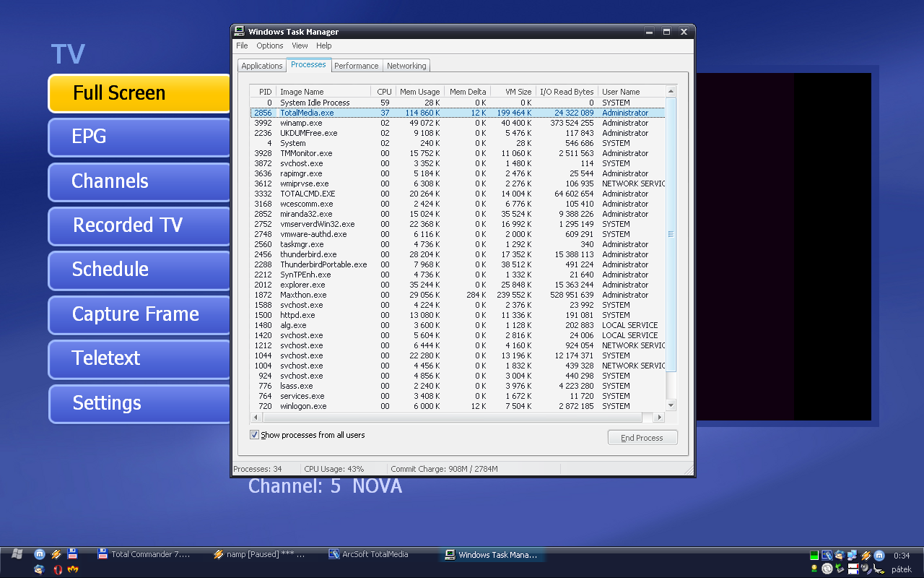Click the TV video preview in TotalMedia

(x=783, y=246)
